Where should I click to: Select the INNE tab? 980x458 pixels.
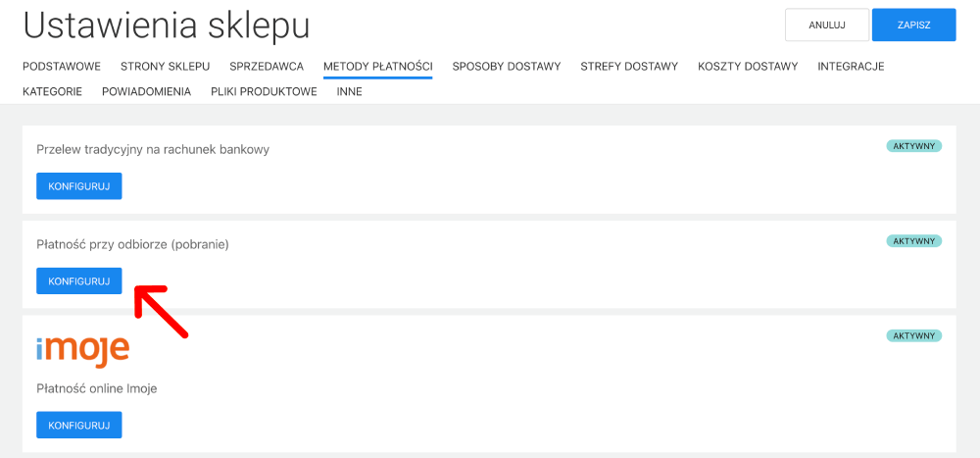349,91
